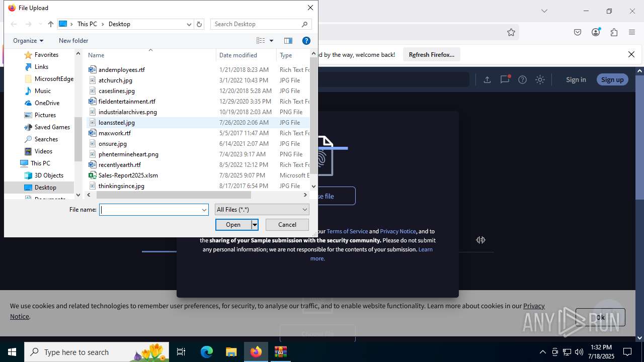
Task: Open Firefox account icon
Action: click(x=596, y=32)
